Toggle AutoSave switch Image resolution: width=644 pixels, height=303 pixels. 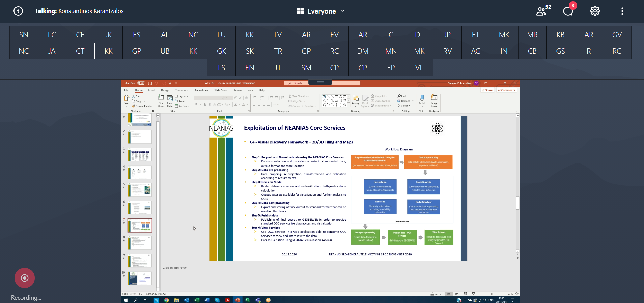click(141, 83)
